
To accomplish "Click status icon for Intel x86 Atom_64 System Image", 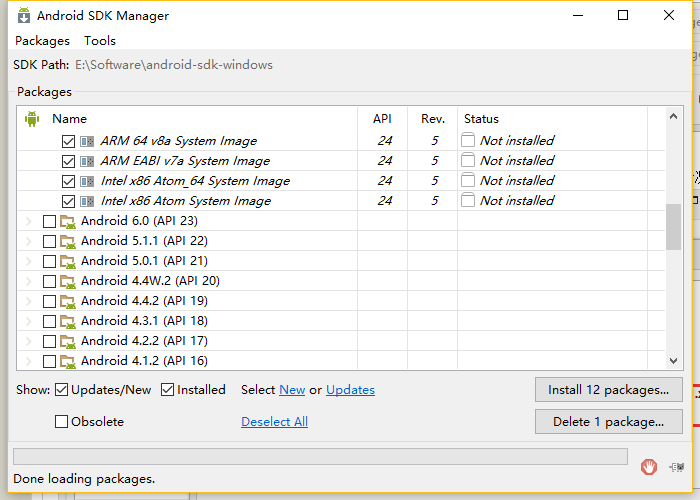I will click(468, 180).
